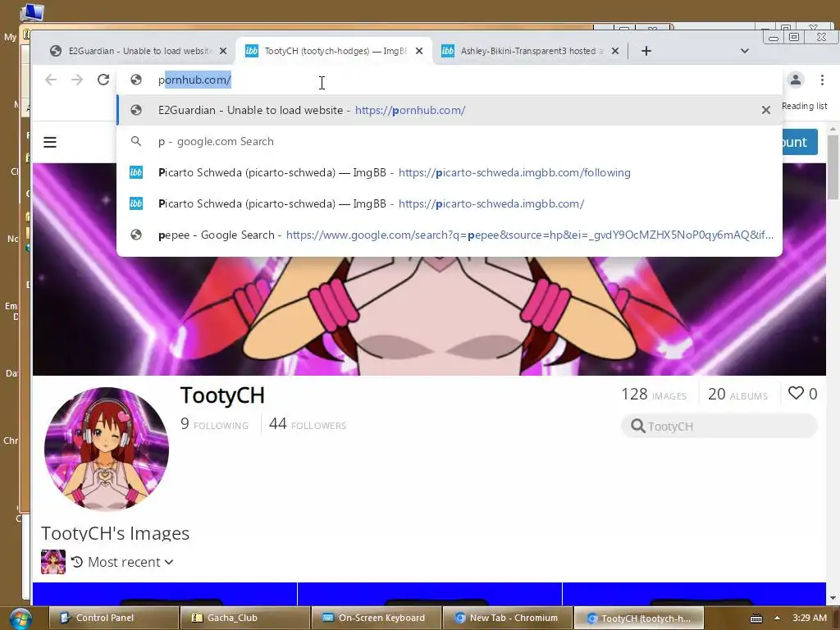
Task: Switch to the E2Guardian tab
Action: point(138,51)
